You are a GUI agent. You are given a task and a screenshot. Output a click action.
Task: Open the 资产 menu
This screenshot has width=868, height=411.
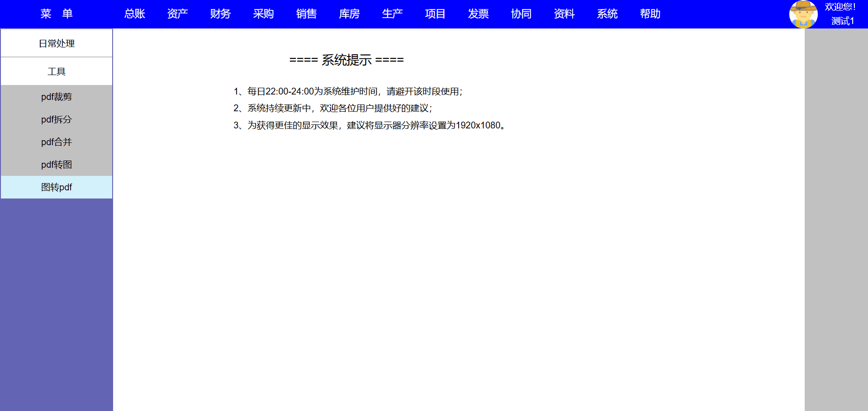pos(177,14)
